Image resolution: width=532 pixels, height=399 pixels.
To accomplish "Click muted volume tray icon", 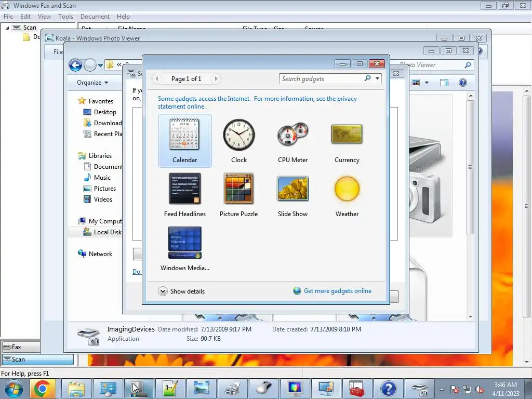I will pos(480,390).
